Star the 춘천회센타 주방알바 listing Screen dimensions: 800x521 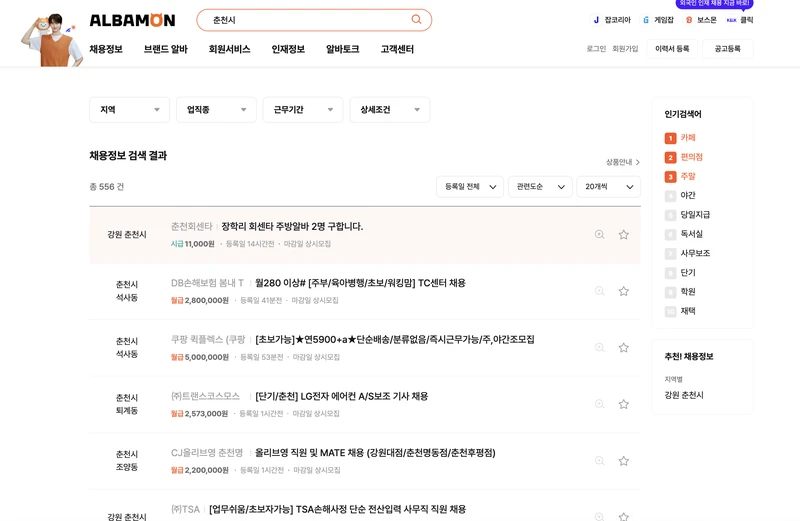623,235
